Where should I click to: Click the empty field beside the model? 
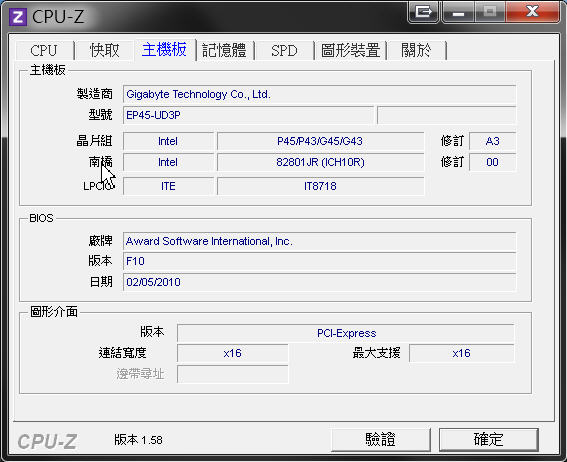pos(447,115)
